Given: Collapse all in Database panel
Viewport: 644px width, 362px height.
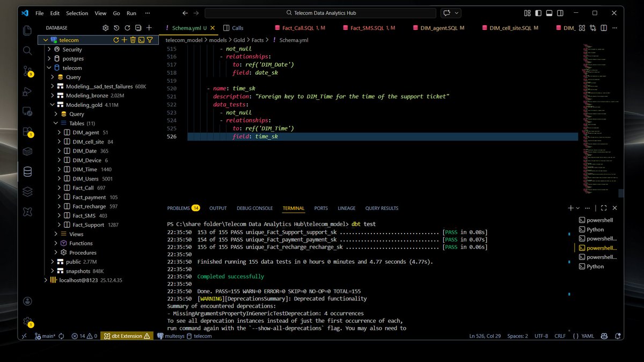Looking at the screenshot, I should click(x=138, y=28).
